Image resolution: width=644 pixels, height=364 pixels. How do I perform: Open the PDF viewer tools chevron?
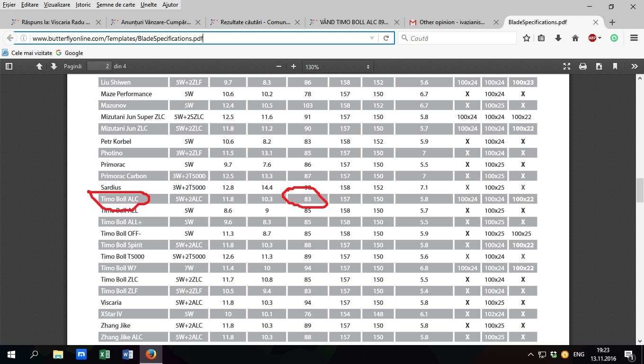click(635, 66)
